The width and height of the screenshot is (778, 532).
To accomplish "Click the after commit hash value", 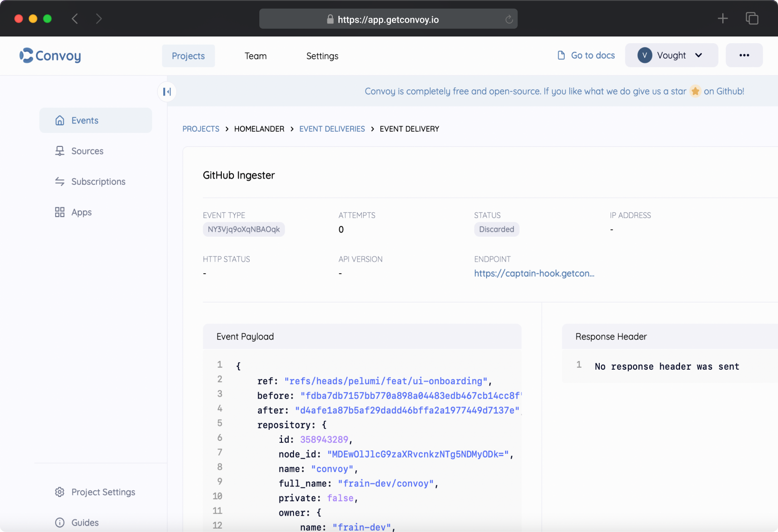I will (x=407, y=410).
